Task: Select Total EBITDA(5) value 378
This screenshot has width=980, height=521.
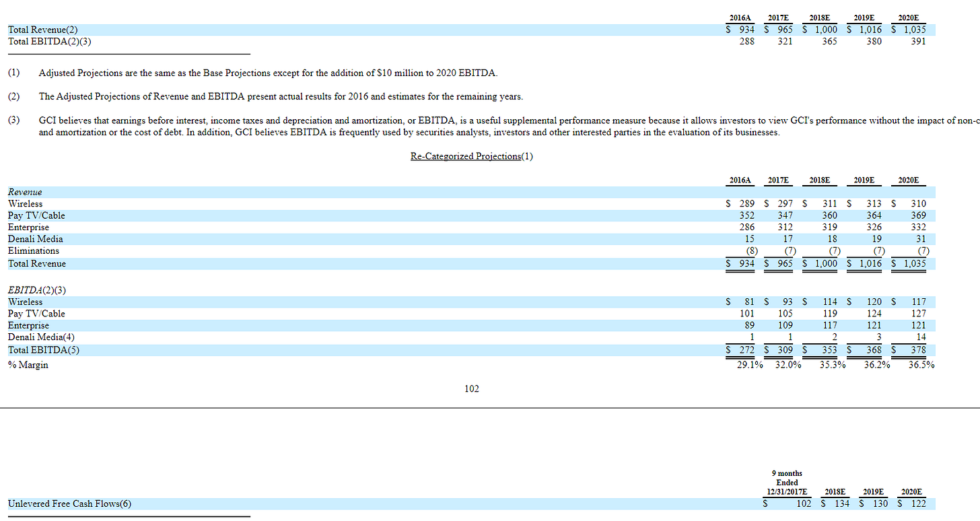Action: pyautogui.click(x=918, y=350)
